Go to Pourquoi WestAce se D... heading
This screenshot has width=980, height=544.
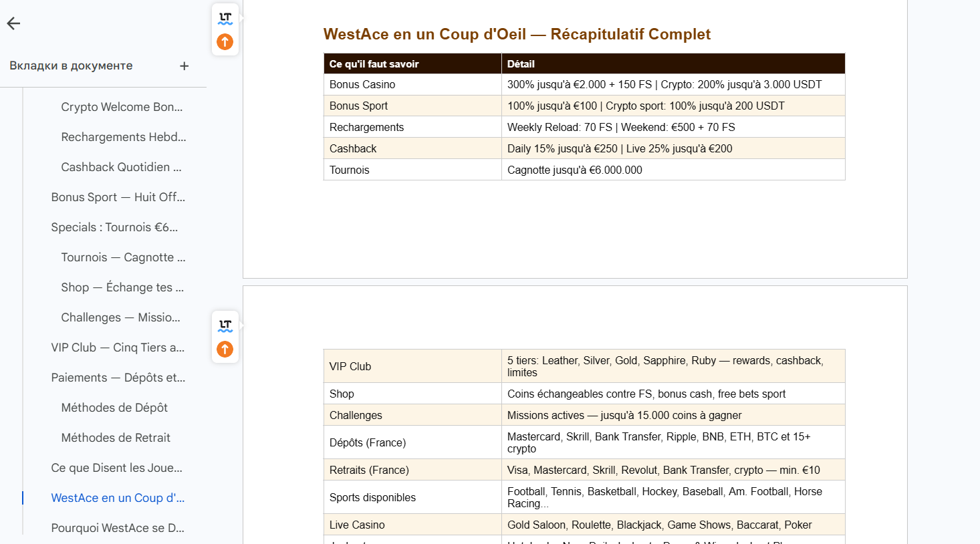pos(118,528)
